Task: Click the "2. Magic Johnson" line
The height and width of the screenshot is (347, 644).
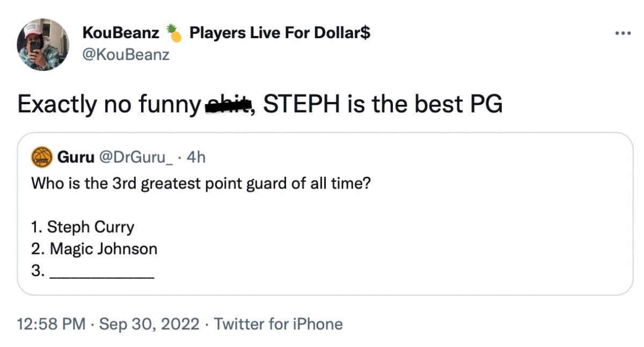Action: (x=94, y=249)
